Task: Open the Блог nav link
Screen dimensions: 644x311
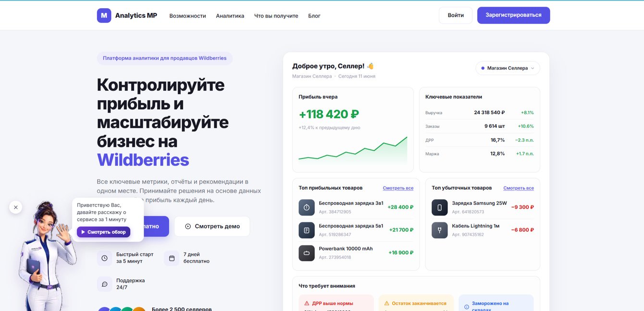Action: point(314,16)
